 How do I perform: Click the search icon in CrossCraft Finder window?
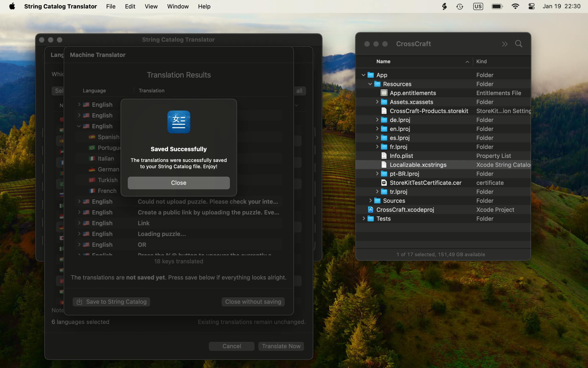518,44
